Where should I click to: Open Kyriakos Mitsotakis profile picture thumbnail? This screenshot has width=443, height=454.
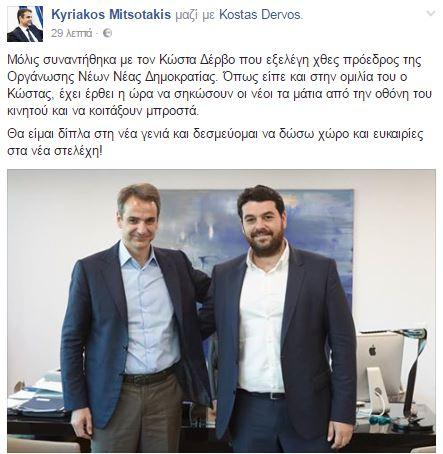25,24
